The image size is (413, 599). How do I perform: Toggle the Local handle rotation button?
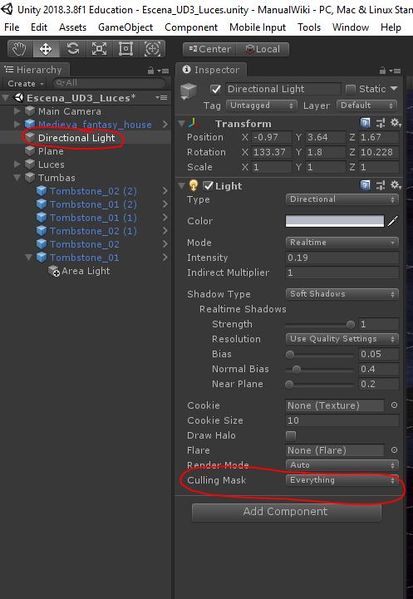[x=262, y=49]
